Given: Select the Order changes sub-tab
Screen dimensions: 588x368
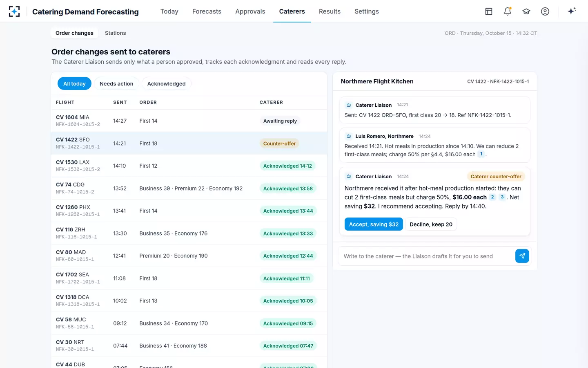Looking at the screenshot, I should (74, 33).
